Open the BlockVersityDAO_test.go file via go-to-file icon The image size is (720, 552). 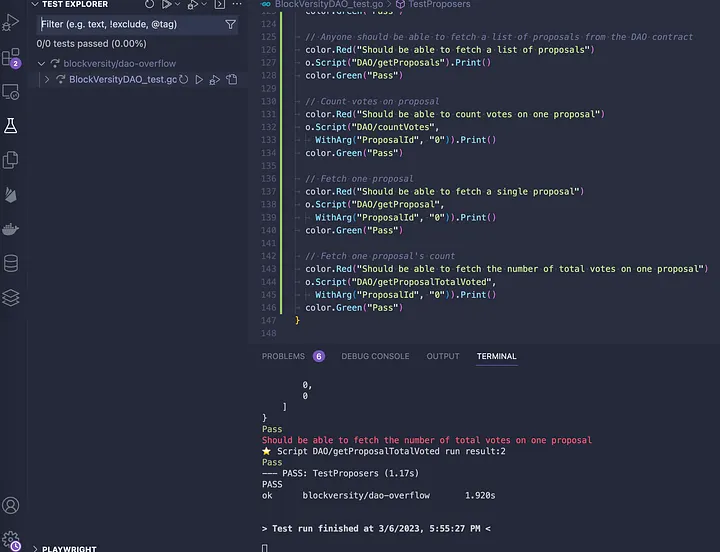[231, 79]
